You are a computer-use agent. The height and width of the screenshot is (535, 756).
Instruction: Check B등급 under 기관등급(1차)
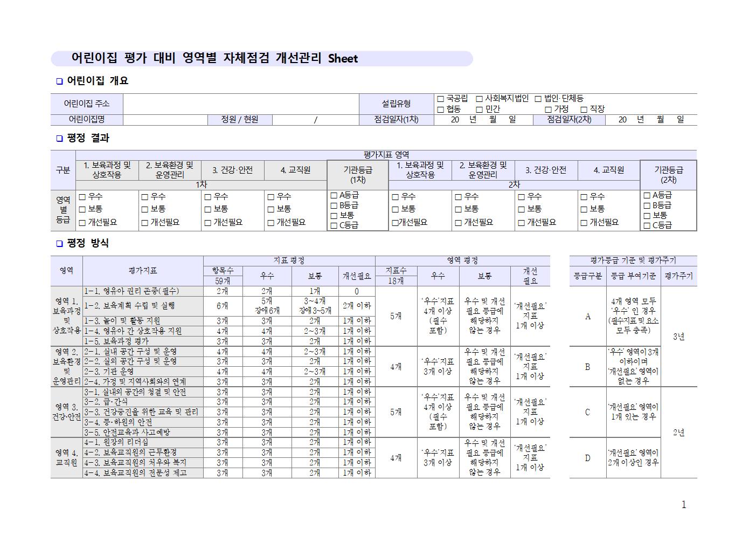tap(334, 205)
